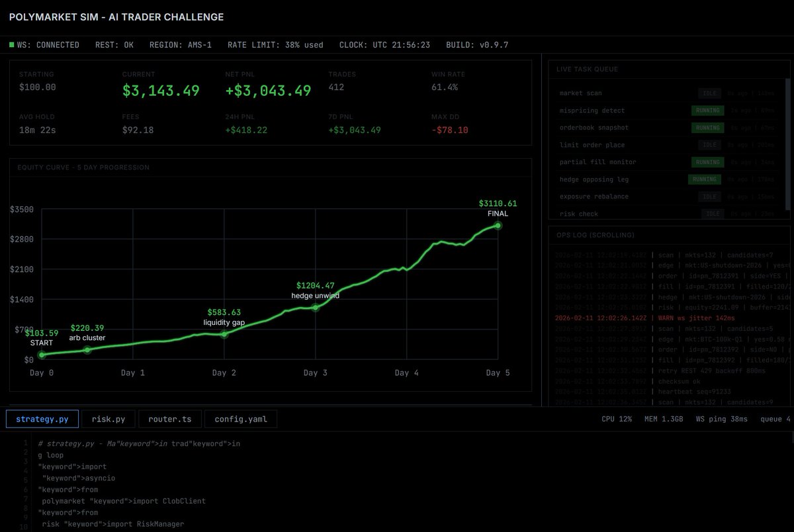Click the START marker on equity curve
The width and height of the screenshot is (794, 532).
point(42,355)
